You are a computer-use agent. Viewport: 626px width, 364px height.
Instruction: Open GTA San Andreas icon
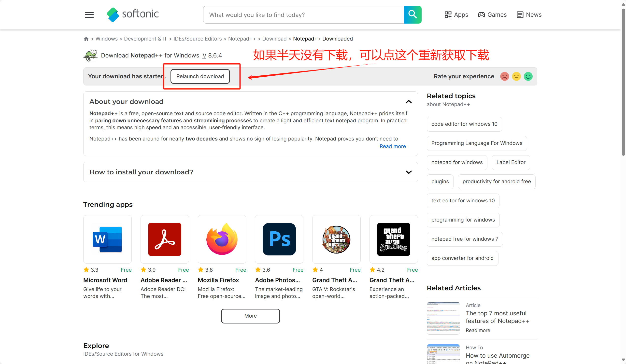(394, 239)
